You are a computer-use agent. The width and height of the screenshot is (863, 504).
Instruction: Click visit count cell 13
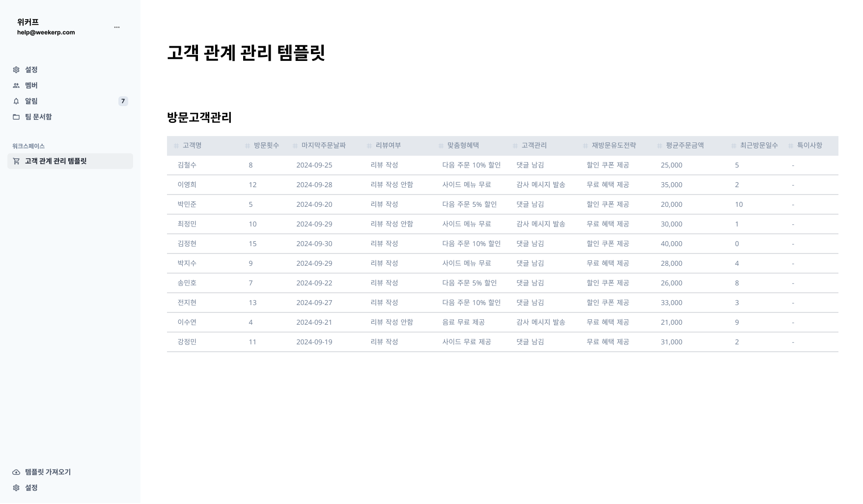[252, 303]
